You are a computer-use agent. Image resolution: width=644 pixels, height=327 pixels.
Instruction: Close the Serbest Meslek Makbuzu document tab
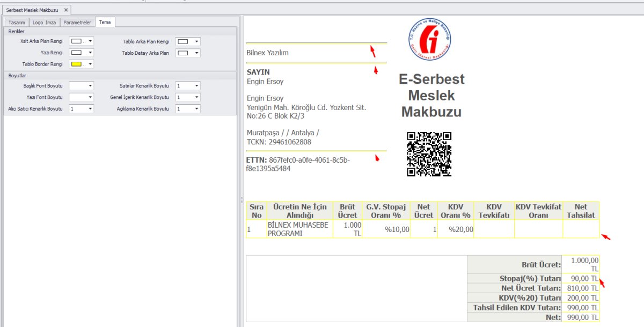[67, 9]
